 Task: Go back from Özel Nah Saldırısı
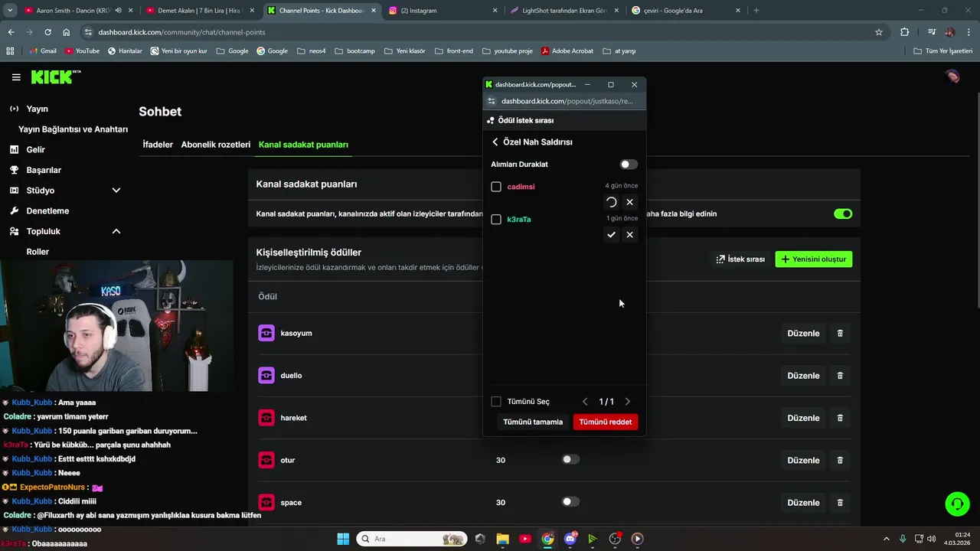pos(495,142)
